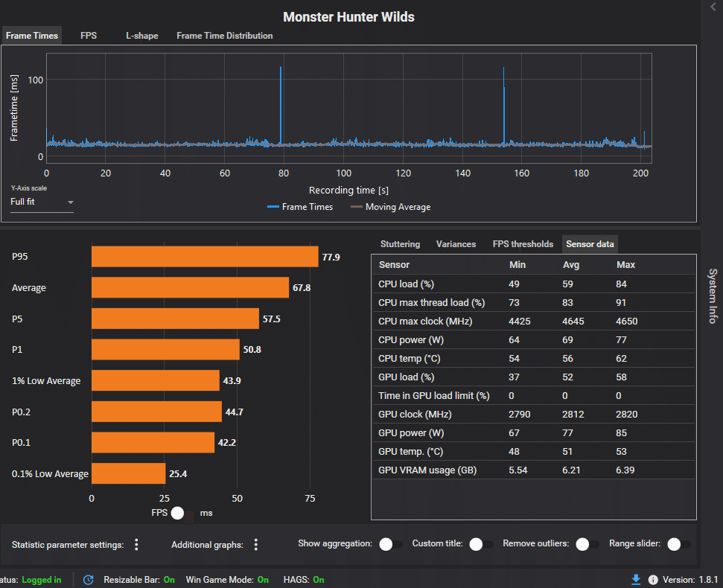Click the P95 bar in chart
723x588 pixels.
coord(205,257)
